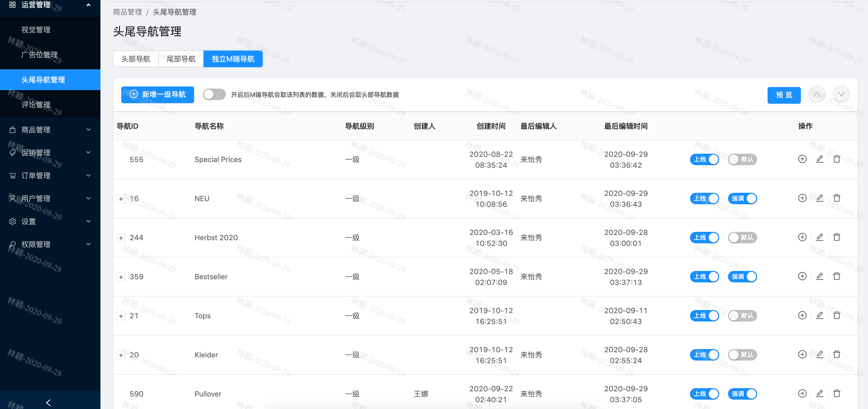Viewport: 868px width, 409px height.
Task: Delete the Tops navigation row
Action: pos(836,315)
